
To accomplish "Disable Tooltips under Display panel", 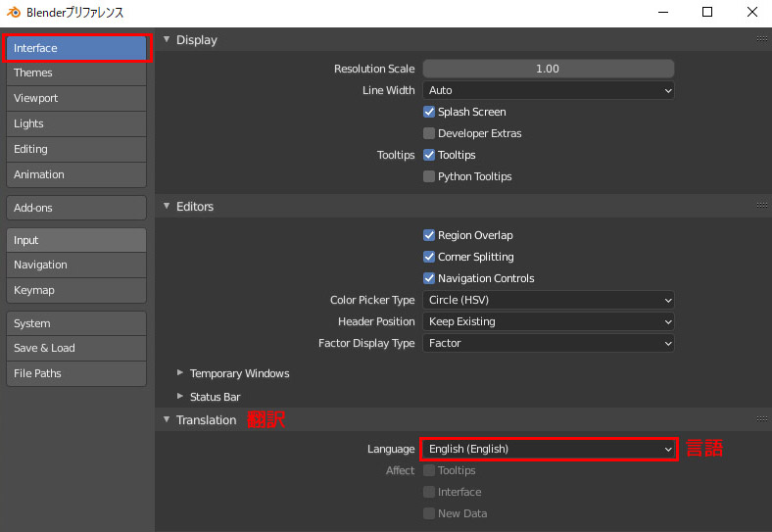I will pos(429,155).
